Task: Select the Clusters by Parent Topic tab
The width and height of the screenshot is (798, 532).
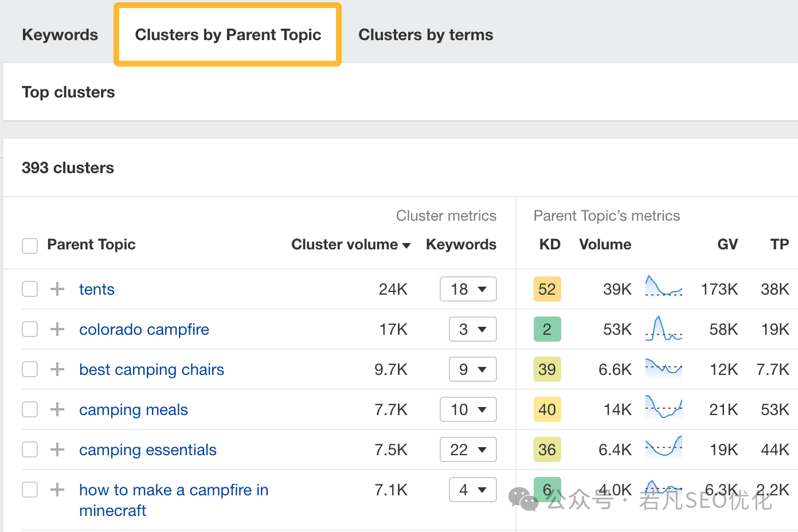Action: [x=228, y=34]
